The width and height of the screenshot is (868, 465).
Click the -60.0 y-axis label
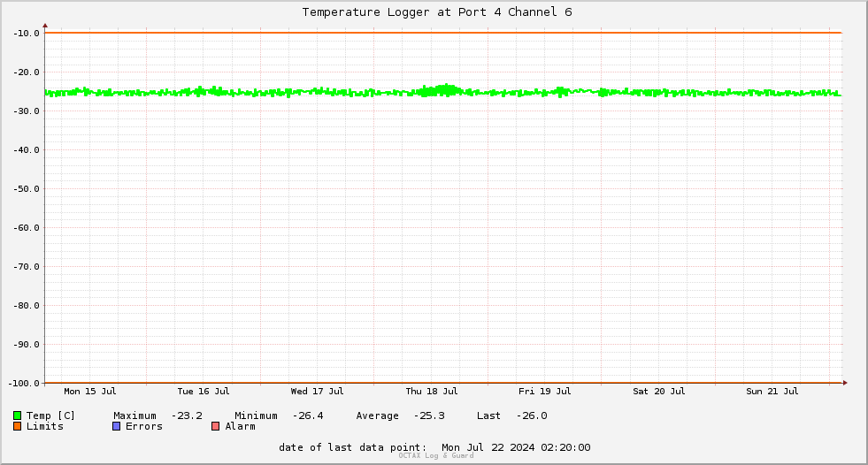pyautogui.click(x=27, y=228)
